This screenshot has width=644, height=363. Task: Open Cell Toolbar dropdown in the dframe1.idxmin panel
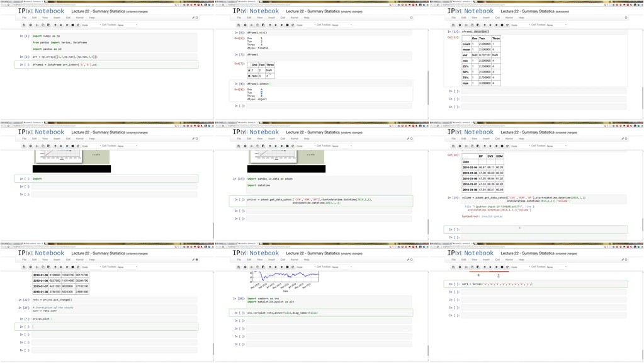[x=342, y=25]
